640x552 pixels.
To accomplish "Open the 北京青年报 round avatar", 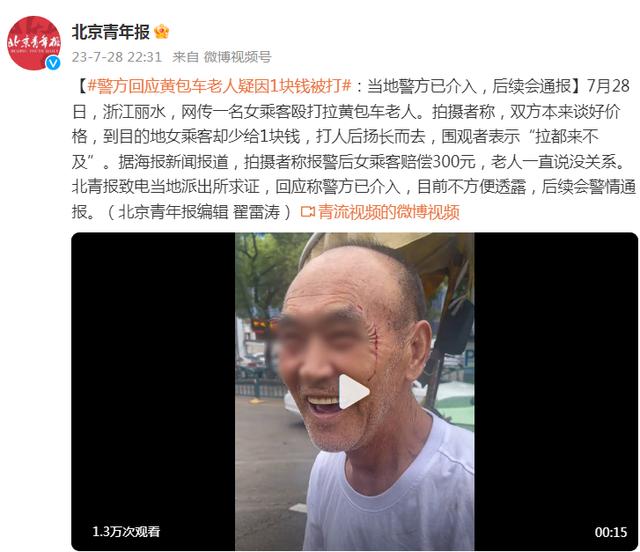I will [34, 43].
